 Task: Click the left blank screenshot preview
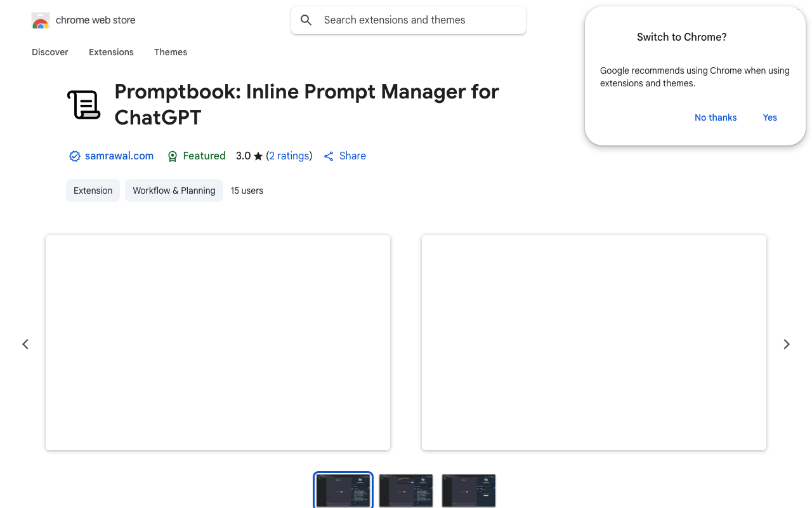point(218,342)
